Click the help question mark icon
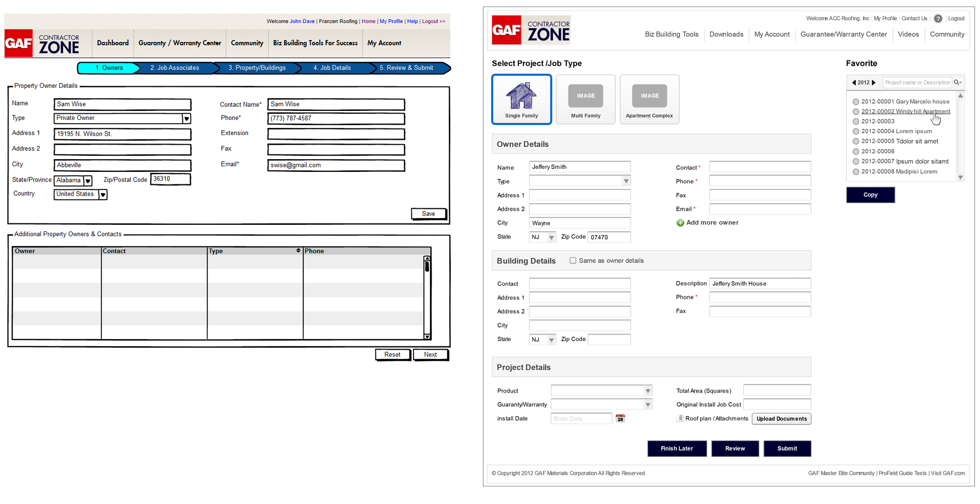 pos(938,19)
